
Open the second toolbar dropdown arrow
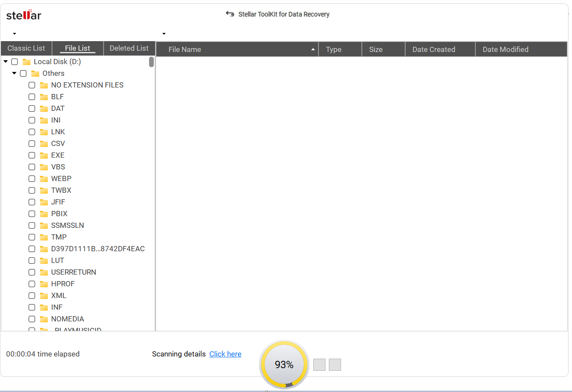(x=164, y=34)
